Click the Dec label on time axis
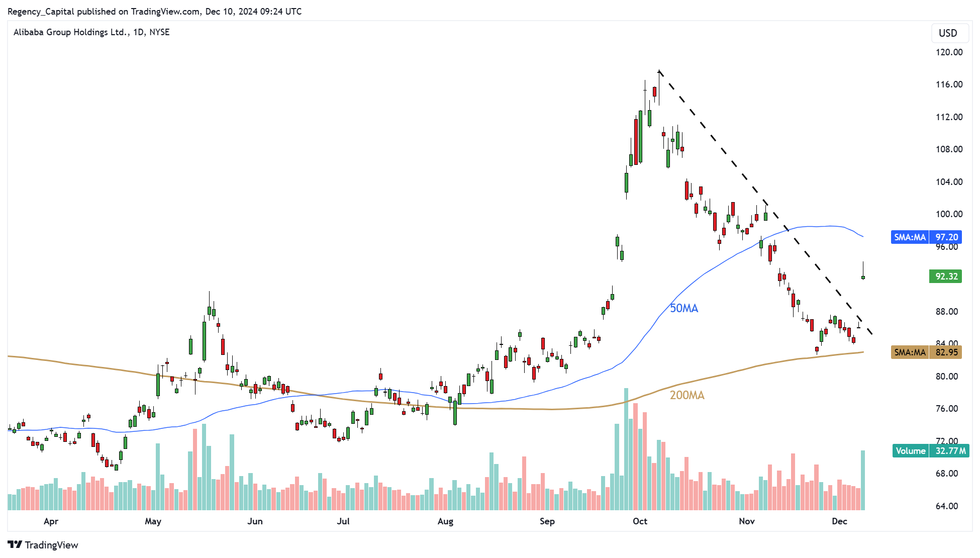Screen dimensions: 980x558 click(839, 521)
